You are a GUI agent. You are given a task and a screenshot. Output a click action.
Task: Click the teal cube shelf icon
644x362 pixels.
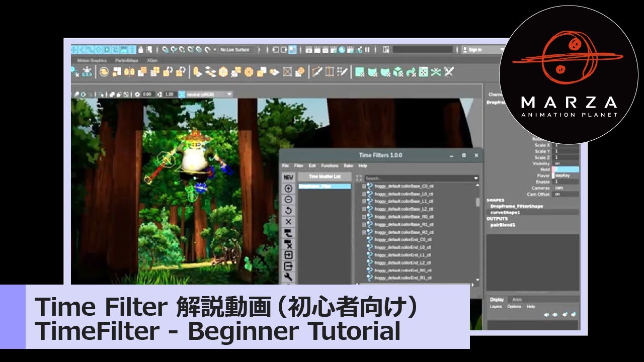pyautogui.click(x=398, y=72)
